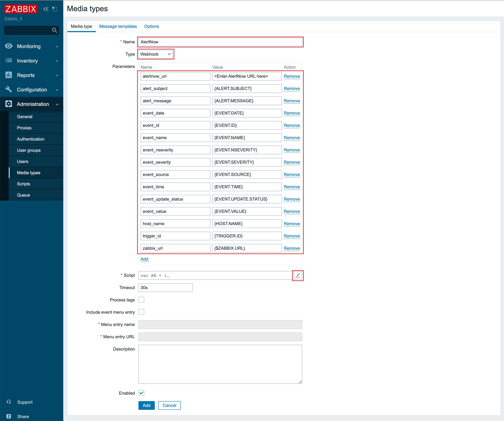Open Users in Administration menu
Image resolution: width=504 pixels, height=421 pixels.
click(x=23, y=161)
